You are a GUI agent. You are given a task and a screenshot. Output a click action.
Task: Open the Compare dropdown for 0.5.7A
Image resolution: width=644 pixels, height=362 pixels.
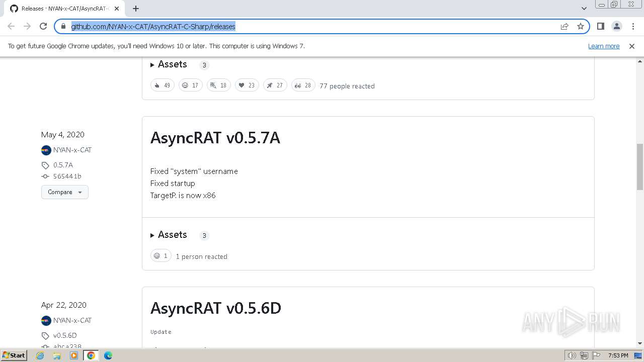pos(65,192)
